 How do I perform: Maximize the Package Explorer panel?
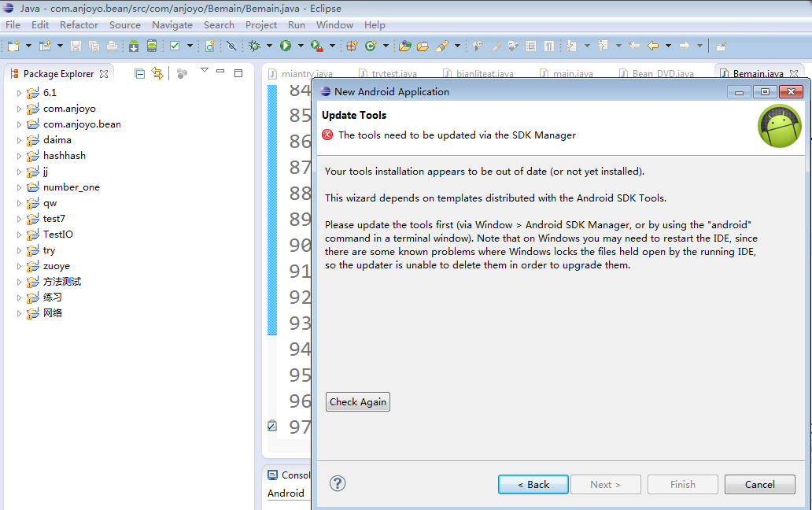tap(238, 73)
